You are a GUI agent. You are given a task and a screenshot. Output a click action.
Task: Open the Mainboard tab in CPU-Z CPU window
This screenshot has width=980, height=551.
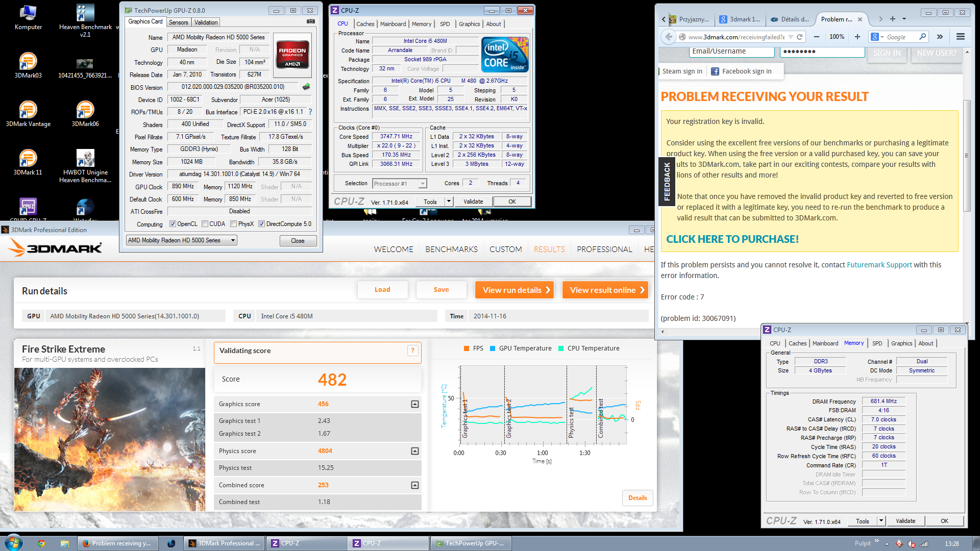[x=393, y=24]
